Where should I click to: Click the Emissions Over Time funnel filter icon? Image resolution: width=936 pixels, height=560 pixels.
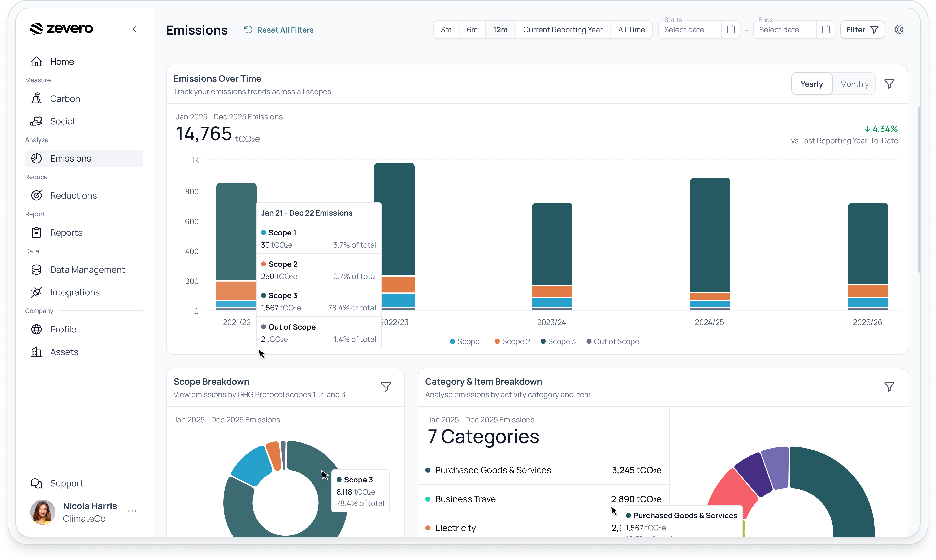[889, 84]
